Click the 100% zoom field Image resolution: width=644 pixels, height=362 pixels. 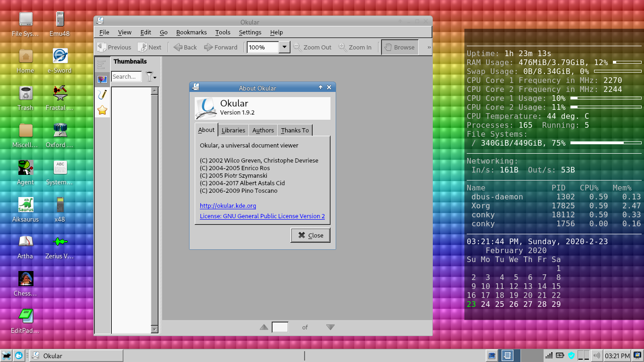pos(263,47)
